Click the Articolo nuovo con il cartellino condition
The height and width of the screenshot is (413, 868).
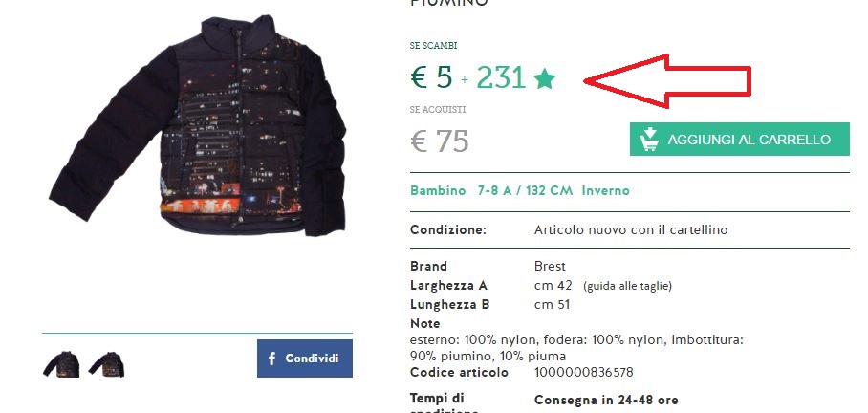(631, 229)
